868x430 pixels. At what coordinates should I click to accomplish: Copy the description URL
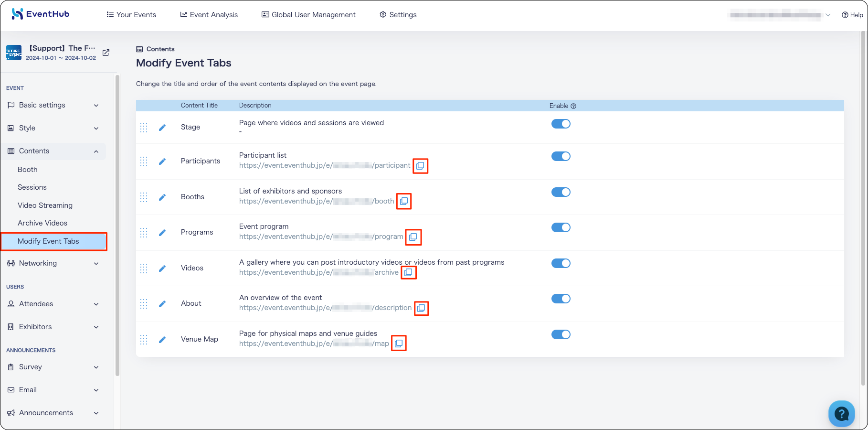[x=421, y=308]
